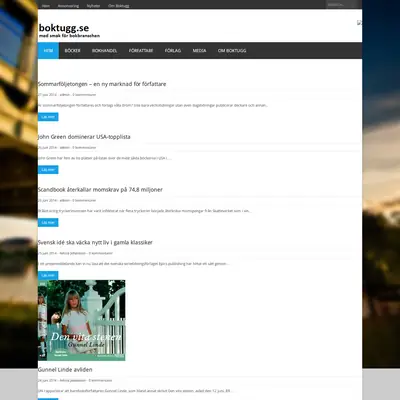Viewport: 400px width, 400px height.
Task: Open Om Boktugg link in top bar
Action: [119, 6]
